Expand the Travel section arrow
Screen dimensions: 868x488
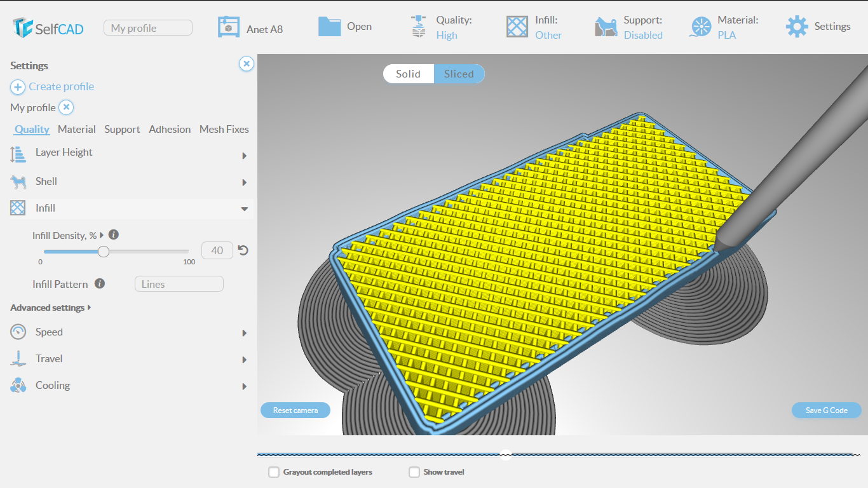pyautogui.click(x=245, y=360)
